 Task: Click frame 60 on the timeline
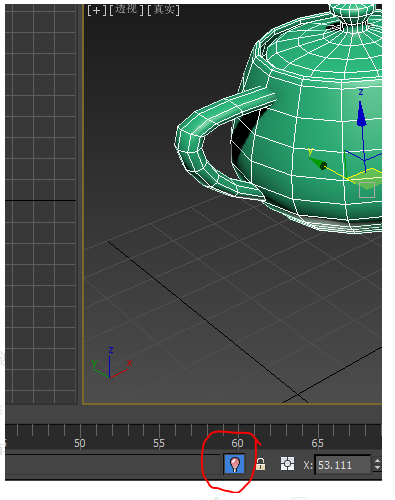[x=238, y=443]
